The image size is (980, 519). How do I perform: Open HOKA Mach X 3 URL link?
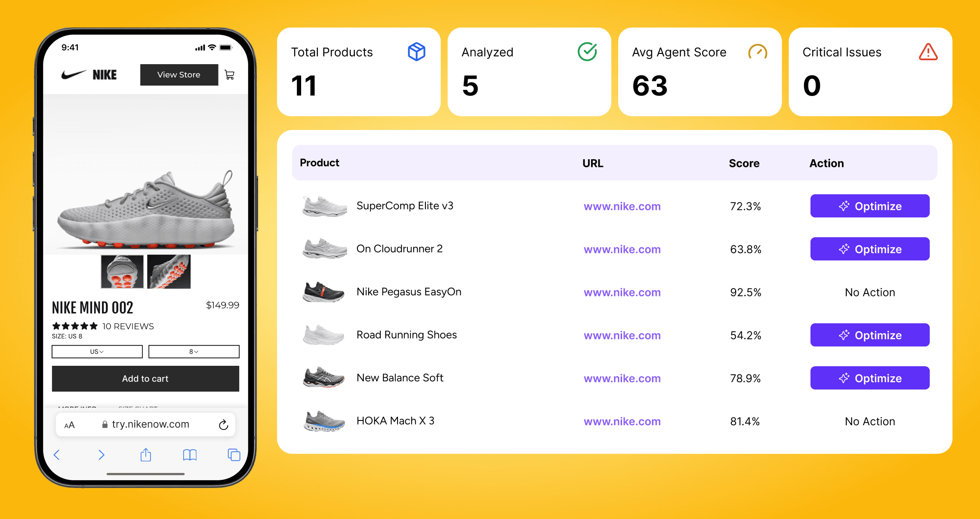coord(622,422)
